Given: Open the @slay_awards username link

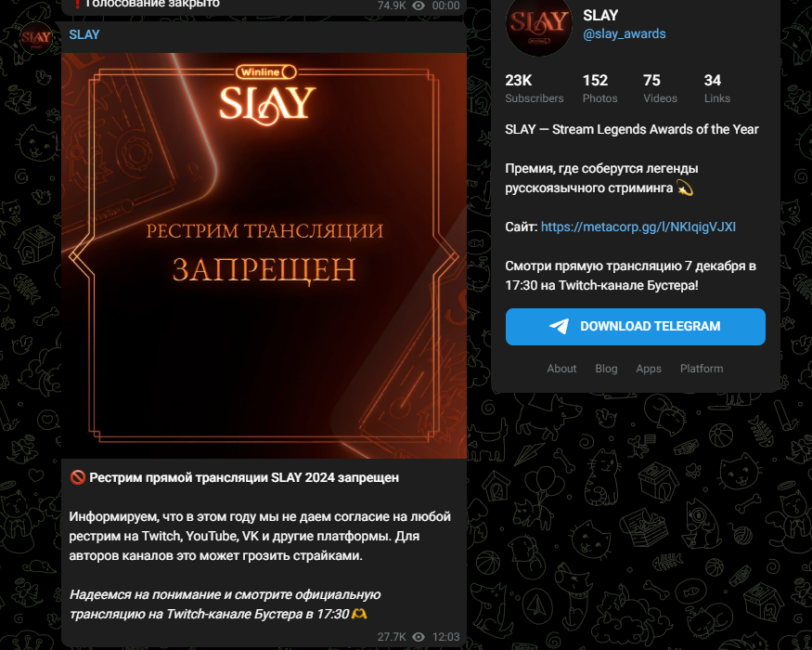Looking at the screenshot, I should pos(624,33).
